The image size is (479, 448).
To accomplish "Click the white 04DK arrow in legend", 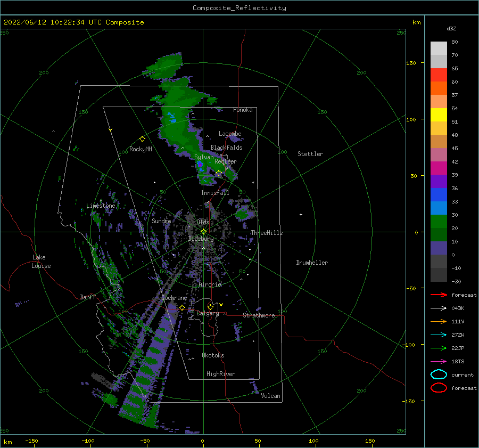I will point(439,308).
